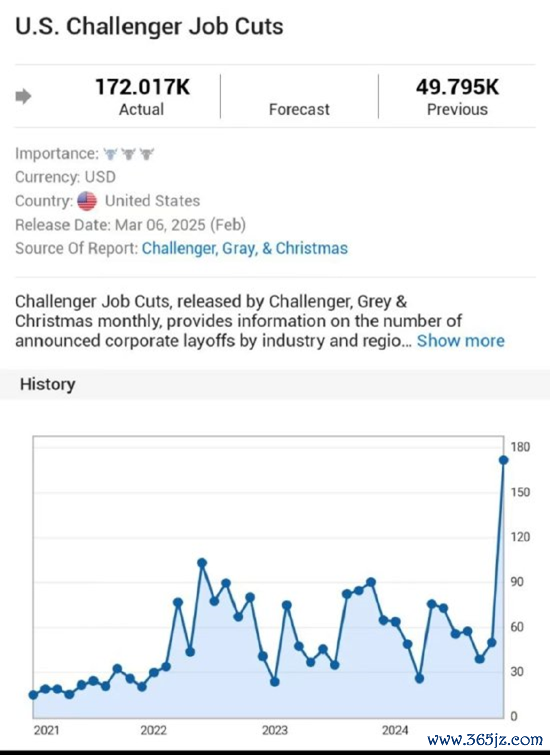
Task: Click the first data point of 2021
Action: pos(33,695)
